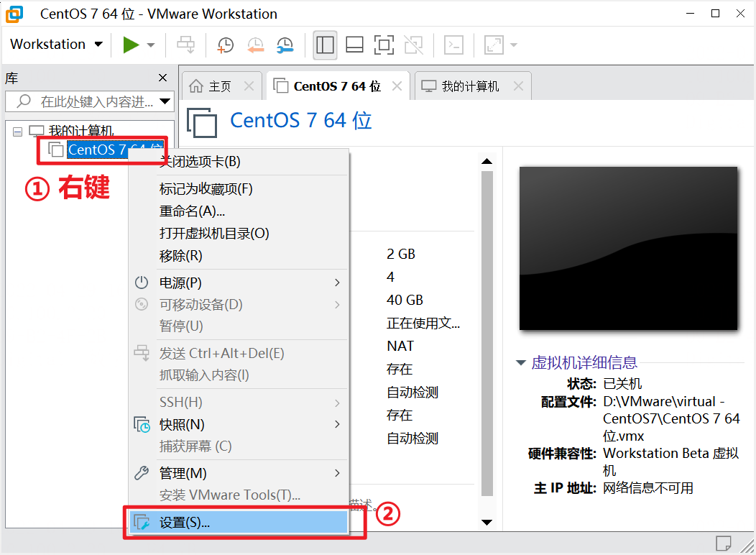Click the scroll down arrow of device list
This screenshot has height=555, width=756.
pyautogui.click(x=487, y=522)
